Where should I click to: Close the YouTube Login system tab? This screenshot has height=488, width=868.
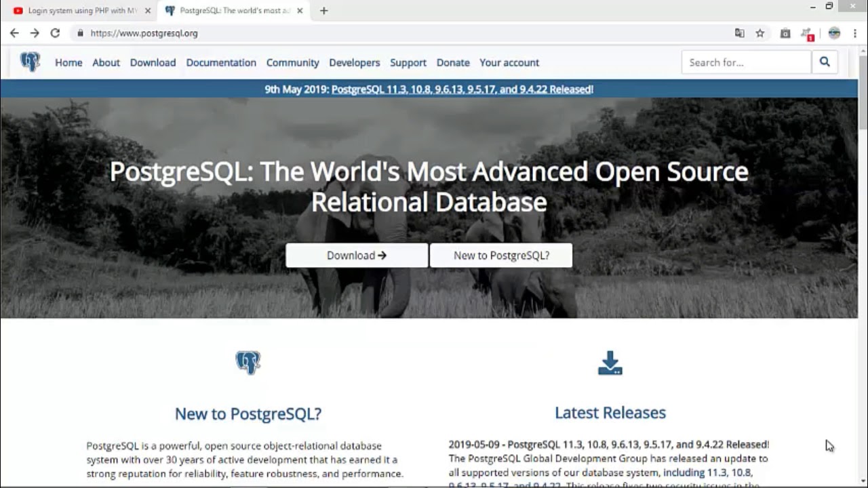(x=148, y=11)
